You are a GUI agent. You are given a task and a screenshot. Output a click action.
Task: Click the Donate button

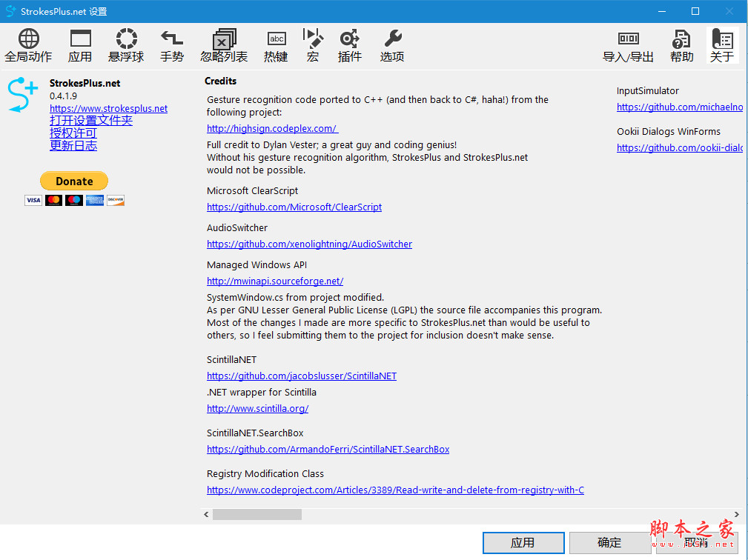[x=73, y=180]
